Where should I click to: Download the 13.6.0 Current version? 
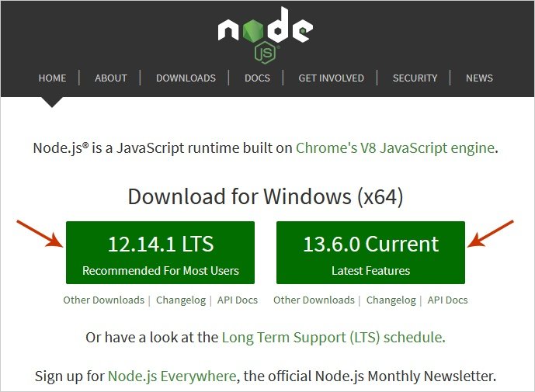(x=370, y=252)
